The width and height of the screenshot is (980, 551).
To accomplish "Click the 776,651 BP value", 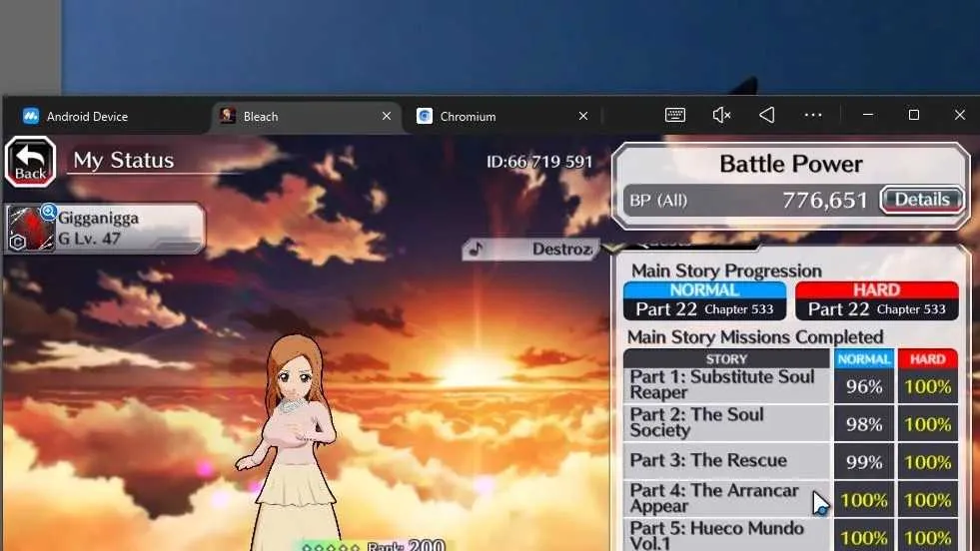I will [x=825, y=201].
